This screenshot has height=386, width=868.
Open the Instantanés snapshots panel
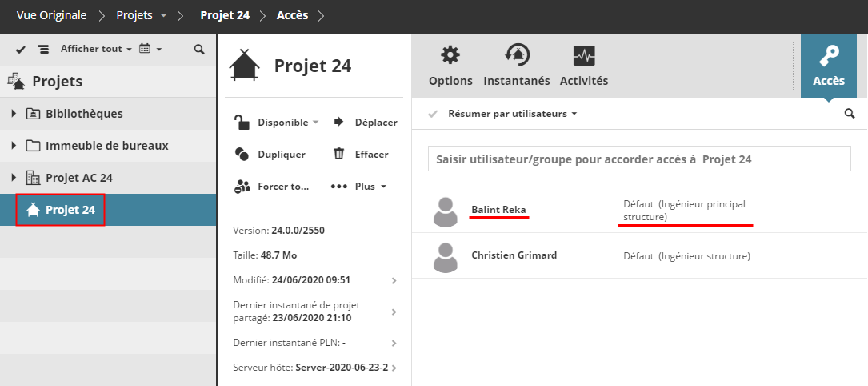click(x=517, y=66)
